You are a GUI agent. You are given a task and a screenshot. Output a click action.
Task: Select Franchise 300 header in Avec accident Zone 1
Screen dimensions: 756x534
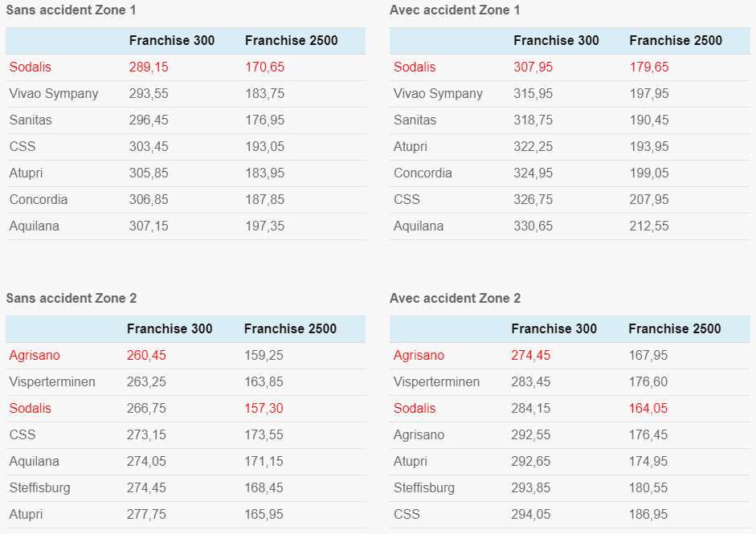(556, 40)
